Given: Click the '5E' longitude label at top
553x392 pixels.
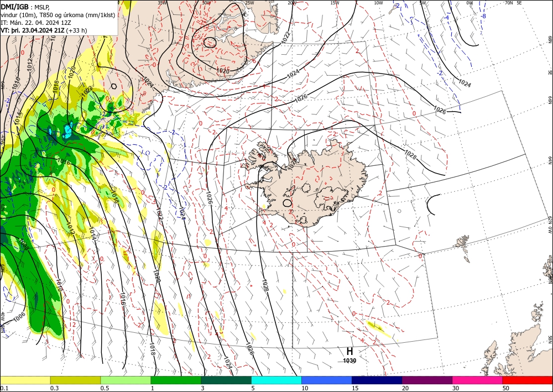Looking at the screenshot, I should coord(519,3).
